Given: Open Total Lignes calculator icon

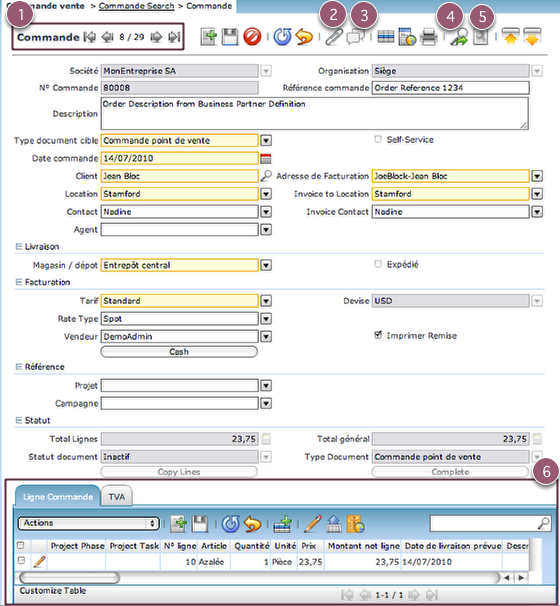Looking at the screenshot, I should coord(266,439).
